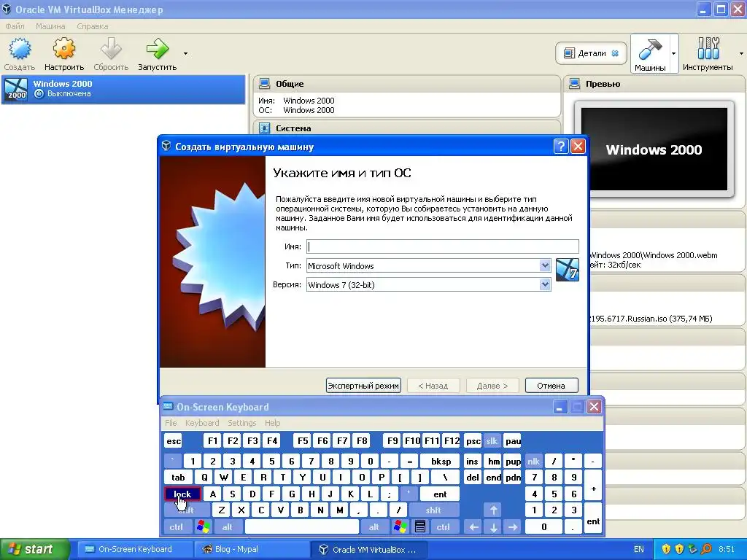Open the On-Screen Keyboard File menu
This screenshot has width=747, height=560.
(171, 423)
